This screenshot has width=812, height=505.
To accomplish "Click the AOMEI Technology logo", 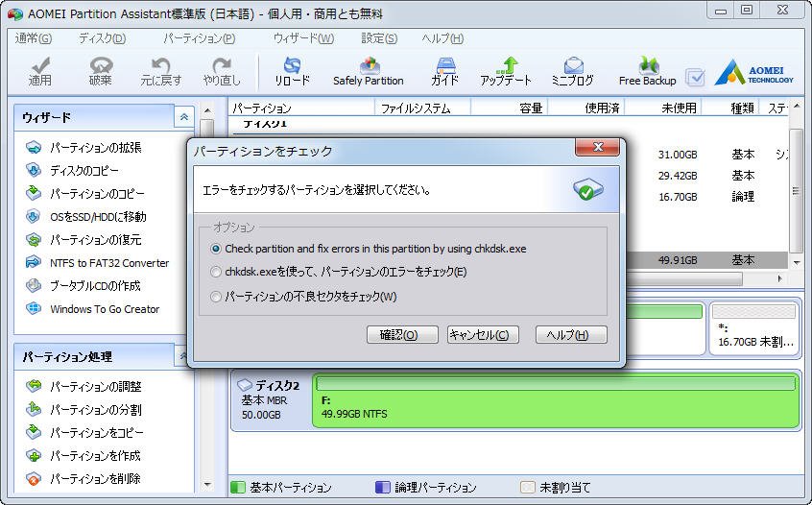I will coord(754,73).
